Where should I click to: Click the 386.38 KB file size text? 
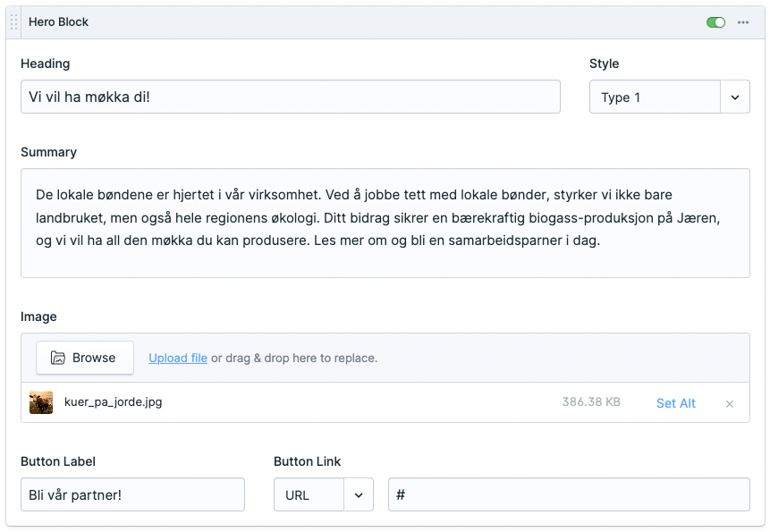590,402
